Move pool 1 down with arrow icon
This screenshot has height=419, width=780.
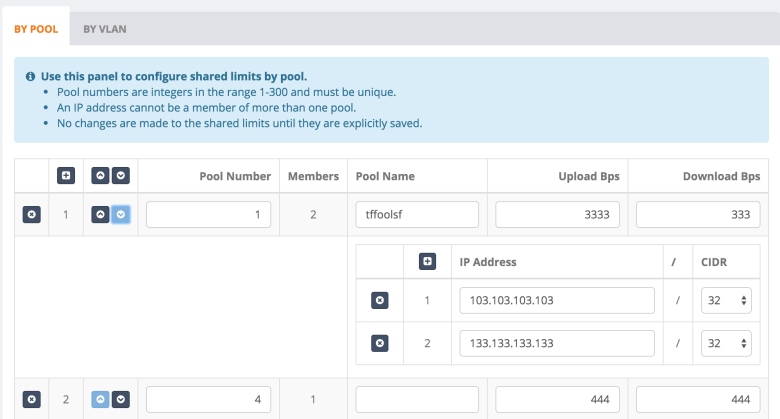tap(120, 215)
